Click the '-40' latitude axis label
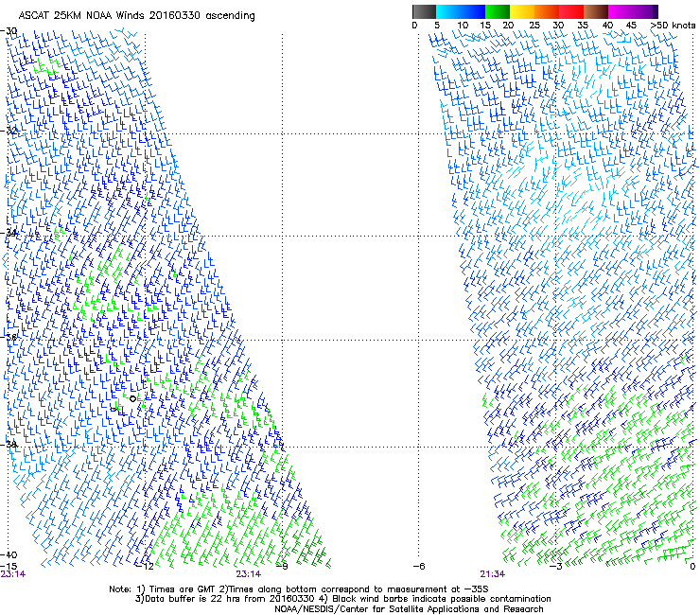 coord(9,554)
